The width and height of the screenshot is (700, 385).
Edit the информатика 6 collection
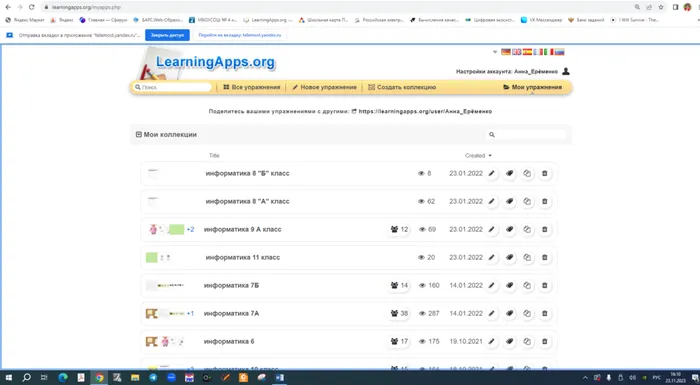pos(492,341)
